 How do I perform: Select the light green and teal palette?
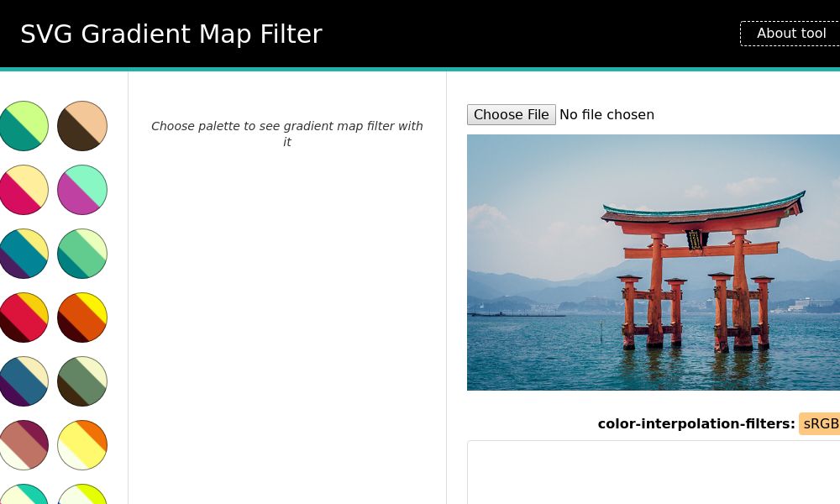point(24,126)
